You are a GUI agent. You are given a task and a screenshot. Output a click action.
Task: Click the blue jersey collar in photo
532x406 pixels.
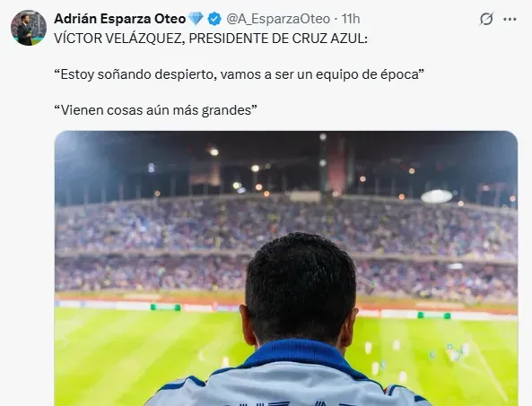pyautogui.click(x=299, y=354)
